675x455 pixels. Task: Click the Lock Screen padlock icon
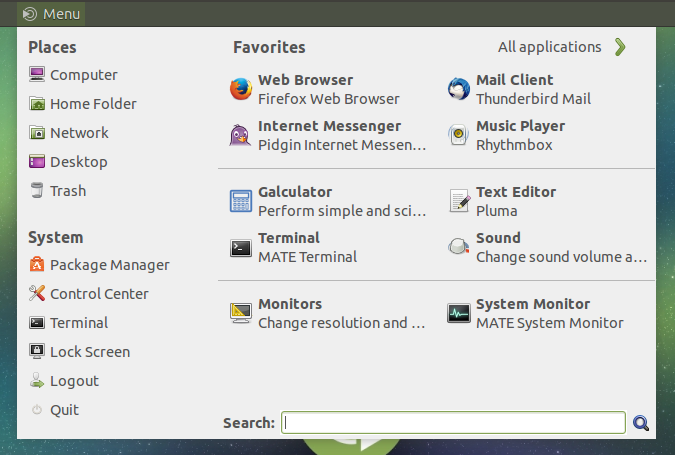point(37,351)
